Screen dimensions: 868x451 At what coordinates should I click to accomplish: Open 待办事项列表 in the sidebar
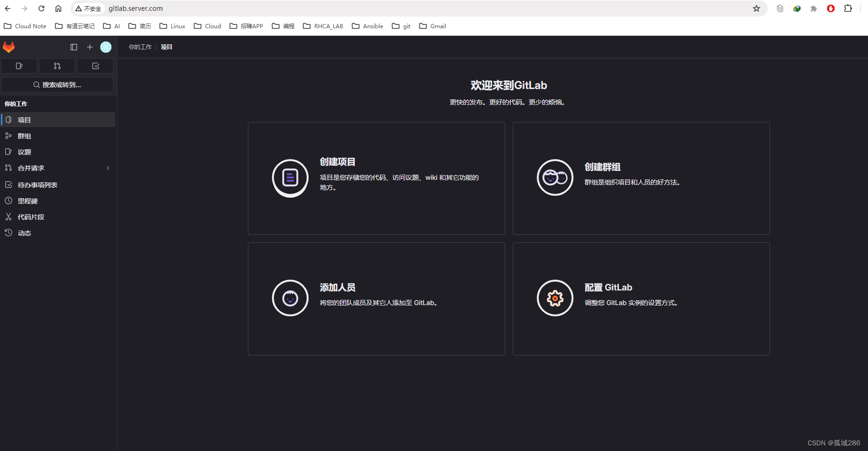[x=58, y=185]
